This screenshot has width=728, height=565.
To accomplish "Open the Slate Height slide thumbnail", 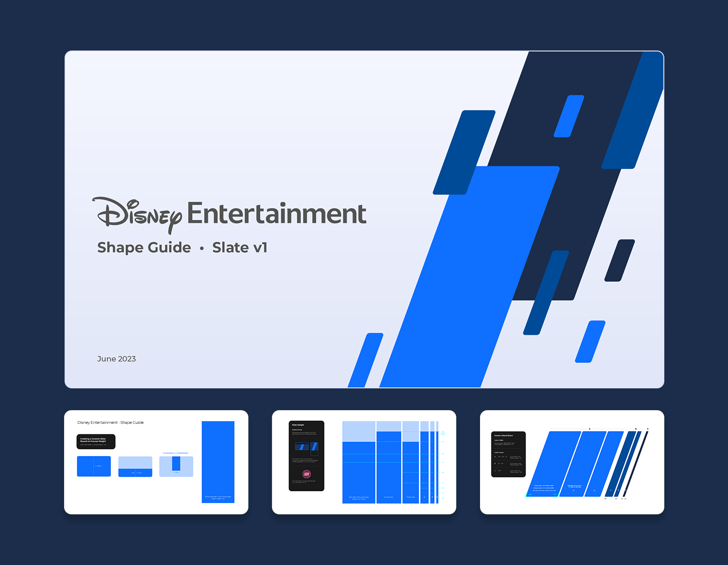I will 364,462.
